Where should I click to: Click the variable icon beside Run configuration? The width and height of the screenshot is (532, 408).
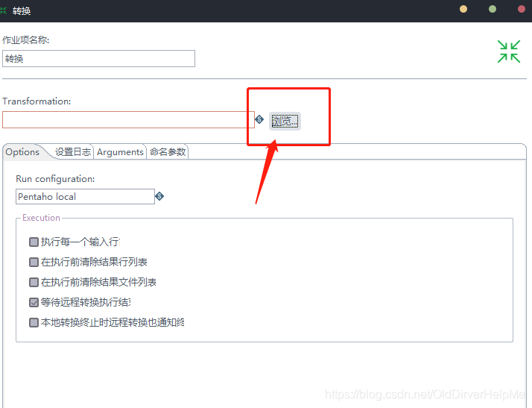tap(159, 196)
